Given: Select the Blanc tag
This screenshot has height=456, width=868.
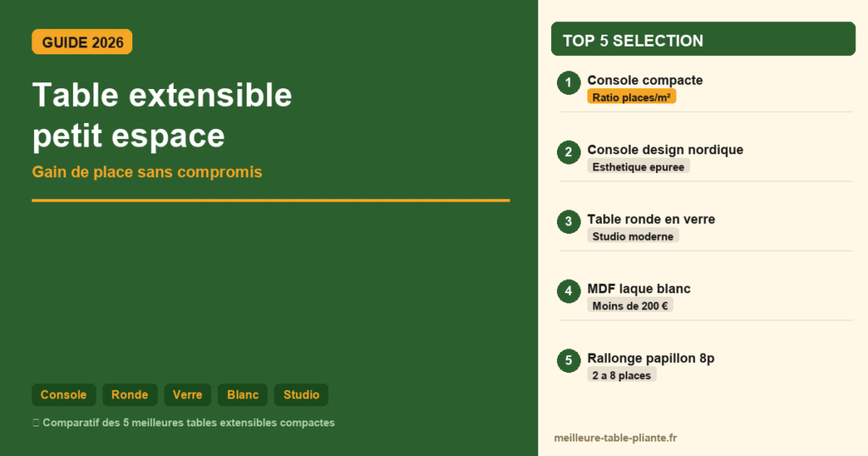Looking at the screenshot, I should click(x=242, y=395).
